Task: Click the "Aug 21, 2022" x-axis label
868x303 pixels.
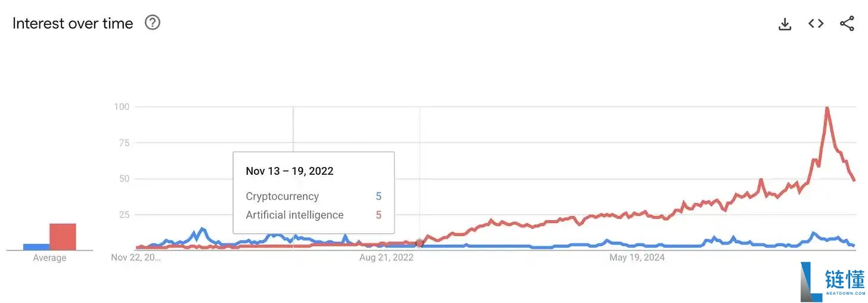Action: click(386, 258)
